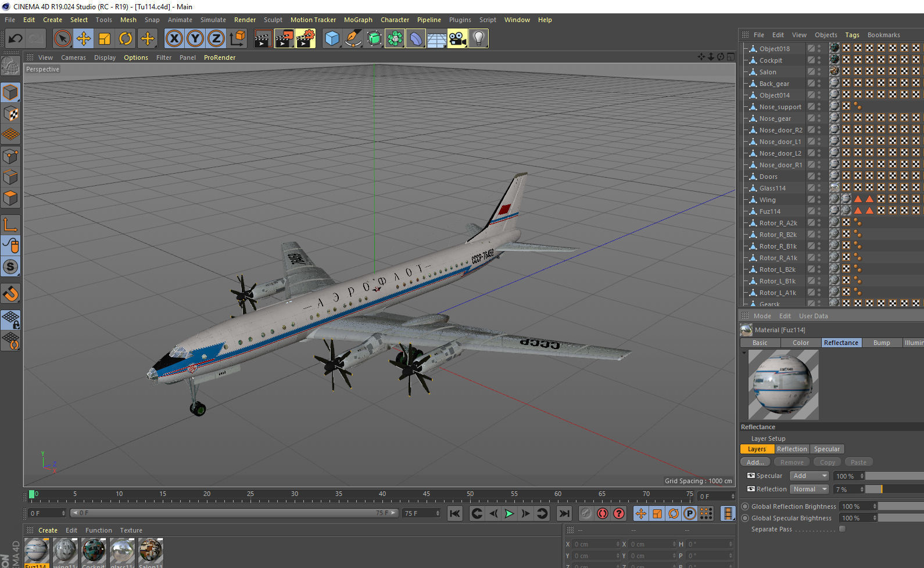924x568 pixels.
Task: Click the Paste layer button
Action: click(x=858, y=462)
